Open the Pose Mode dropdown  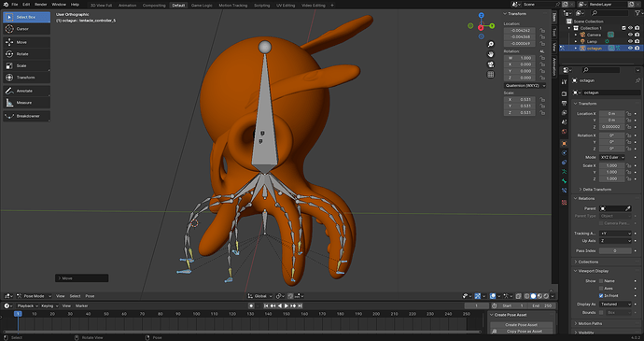(35, 296)
